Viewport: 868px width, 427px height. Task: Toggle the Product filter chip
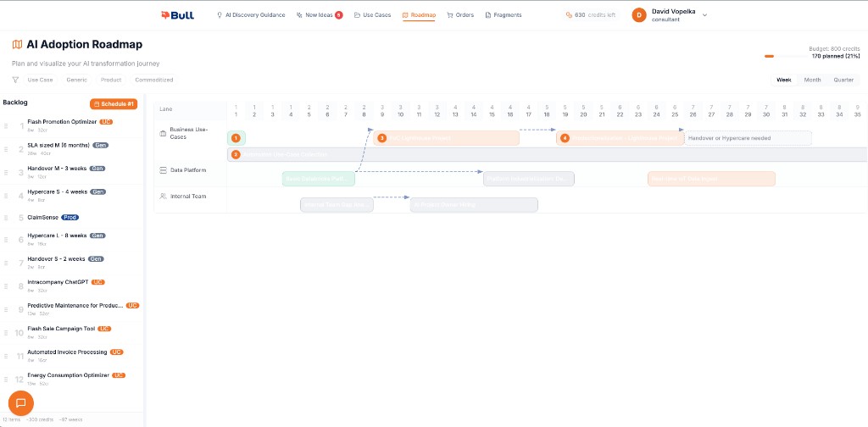[111, 80]
